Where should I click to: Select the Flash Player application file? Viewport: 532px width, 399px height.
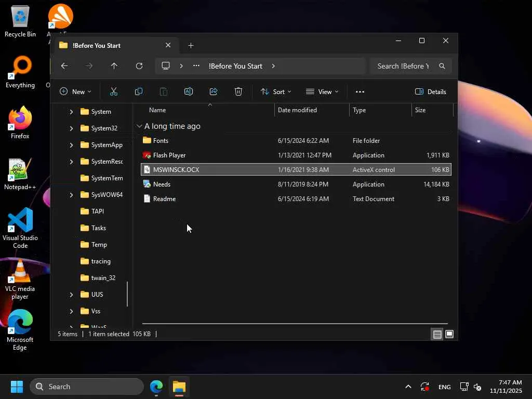296,155
